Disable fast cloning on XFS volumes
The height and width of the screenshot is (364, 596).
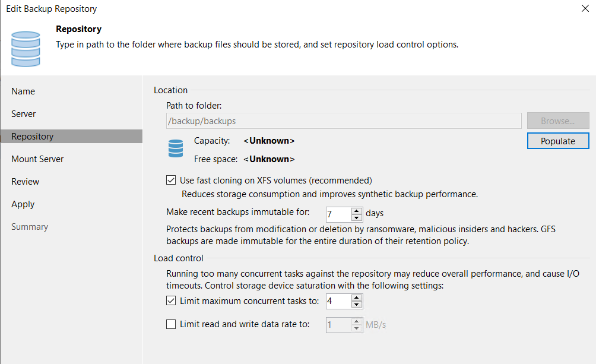pos(171,180)
